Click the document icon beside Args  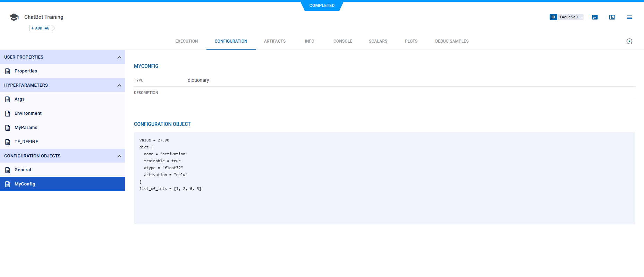(8, 99)
